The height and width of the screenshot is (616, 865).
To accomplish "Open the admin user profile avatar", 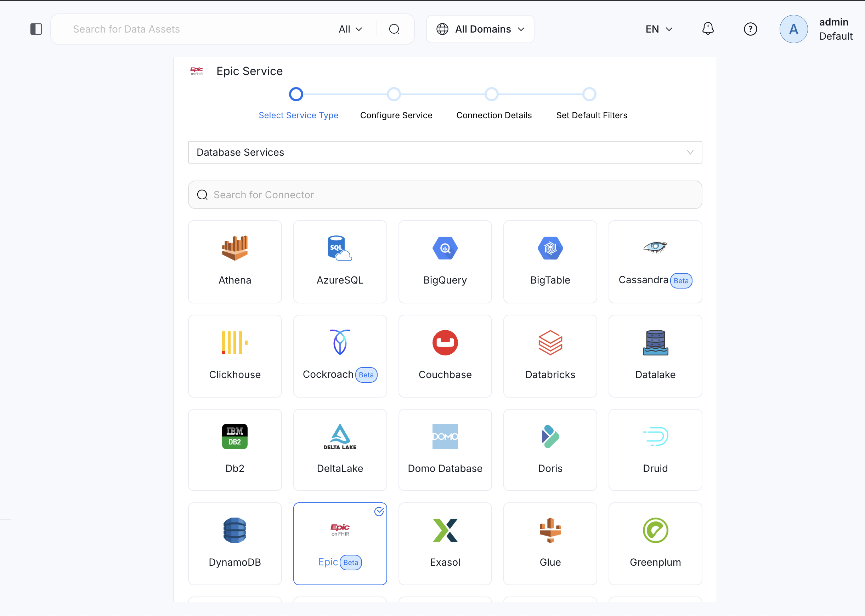I will tap(793, 29).
